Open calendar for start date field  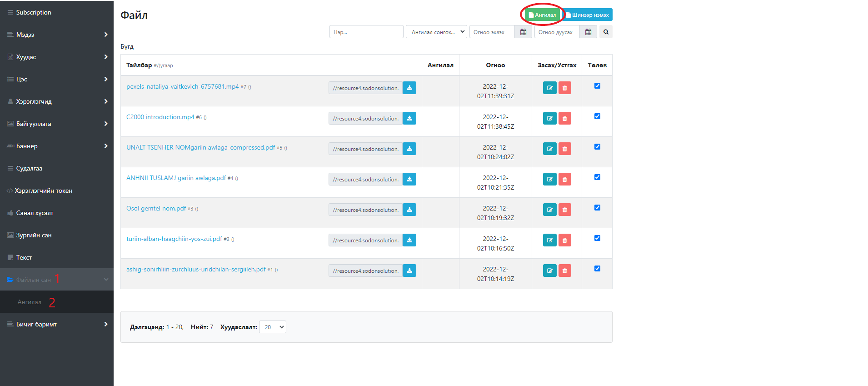(523, 32)
